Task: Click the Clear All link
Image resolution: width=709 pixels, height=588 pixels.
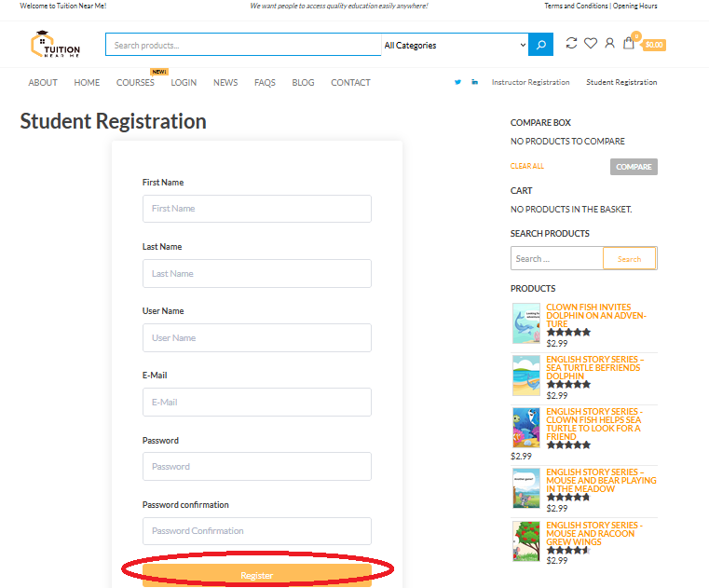Action: coord(527,167)
